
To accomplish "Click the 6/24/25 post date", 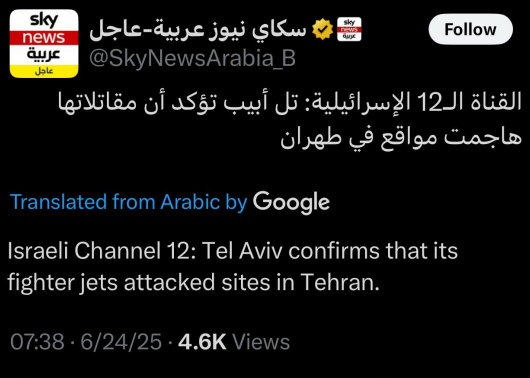I will (121, 341).
